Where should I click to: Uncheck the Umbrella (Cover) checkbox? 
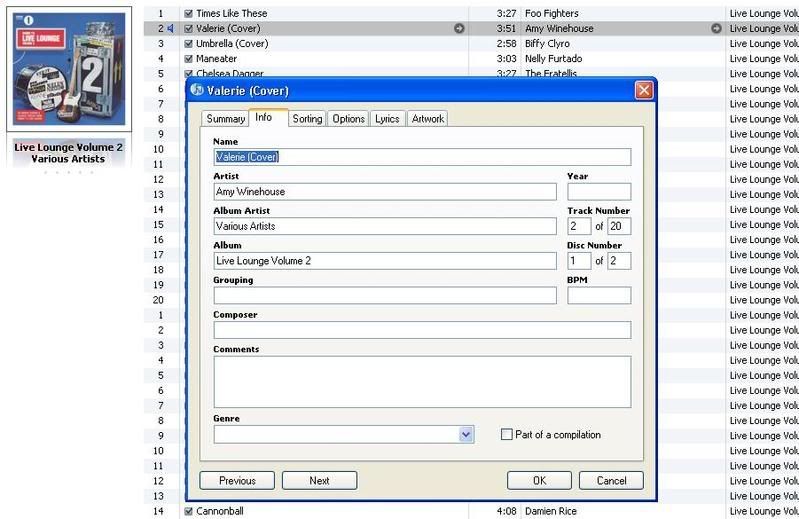pyautogui.click(x=189, y=44)
